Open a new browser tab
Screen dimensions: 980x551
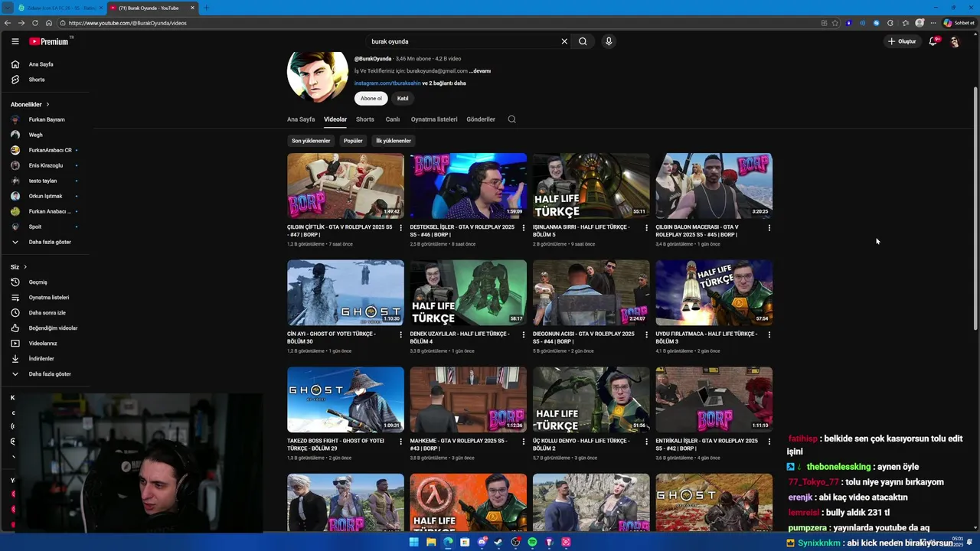point(206,8)
